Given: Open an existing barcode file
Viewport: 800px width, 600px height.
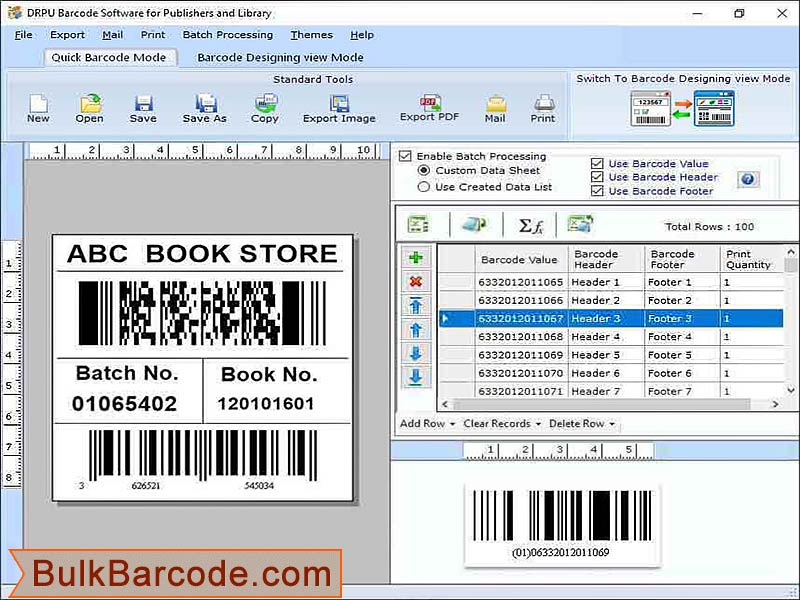Looking at the screenshot, I should click(x=89, y=107).
